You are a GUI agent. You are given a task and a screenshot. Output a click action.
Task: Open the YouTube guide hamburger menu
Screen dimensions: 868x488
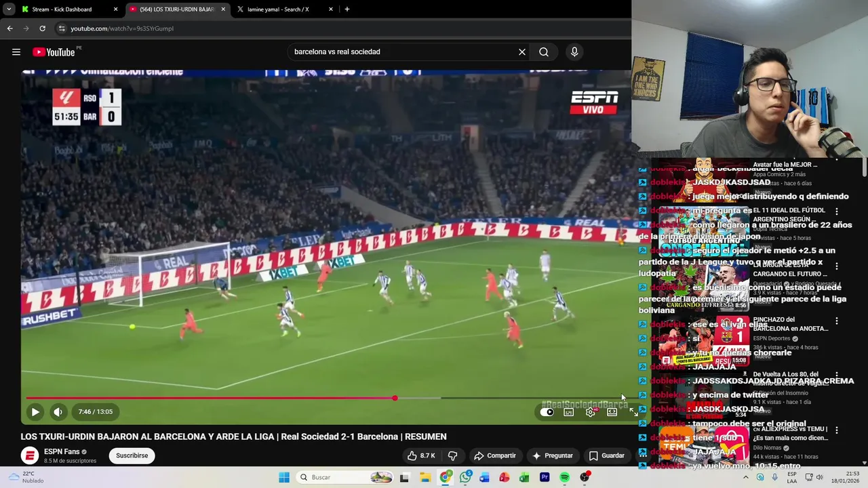[16, 52]
